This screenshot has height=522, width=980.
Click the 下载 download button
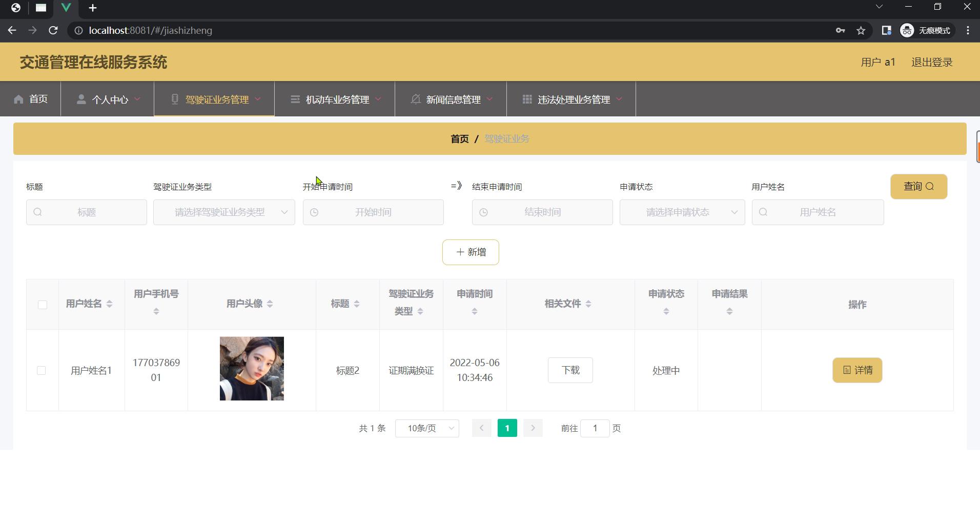(570, 370)
